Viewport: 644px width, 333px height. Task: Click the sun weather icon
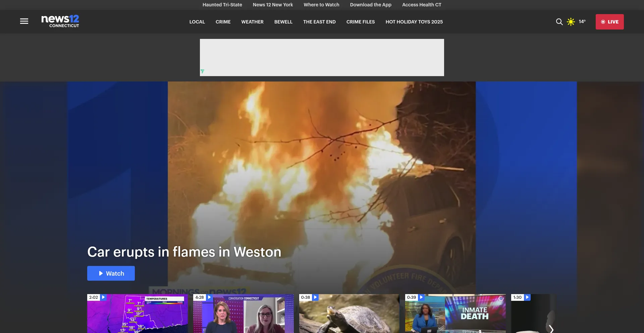click(x=571, y=22)
